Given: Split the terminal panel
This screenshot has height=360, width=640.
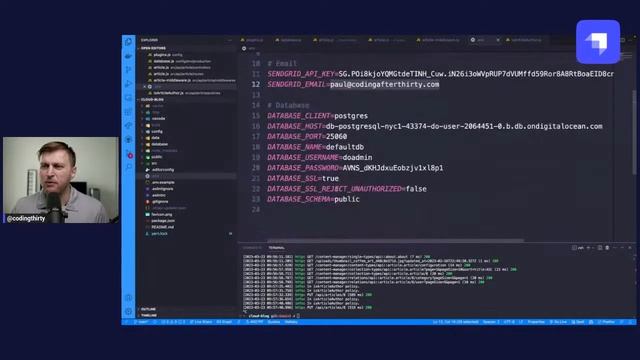Looking at the screenshot, I should coord(600,248).
